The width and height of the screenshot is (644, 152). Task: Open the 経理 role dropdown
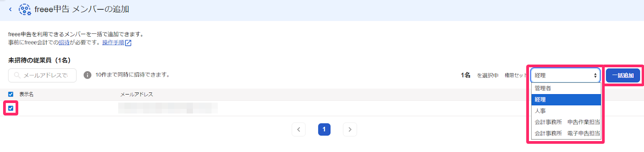pyautogui.click(x=566, y=75)
